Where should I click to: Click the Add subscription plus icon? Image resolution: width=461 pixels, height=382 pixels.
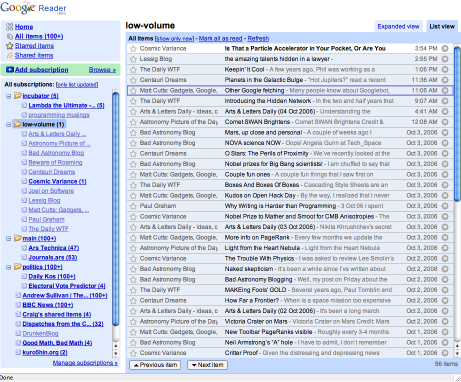click(10, 70)
